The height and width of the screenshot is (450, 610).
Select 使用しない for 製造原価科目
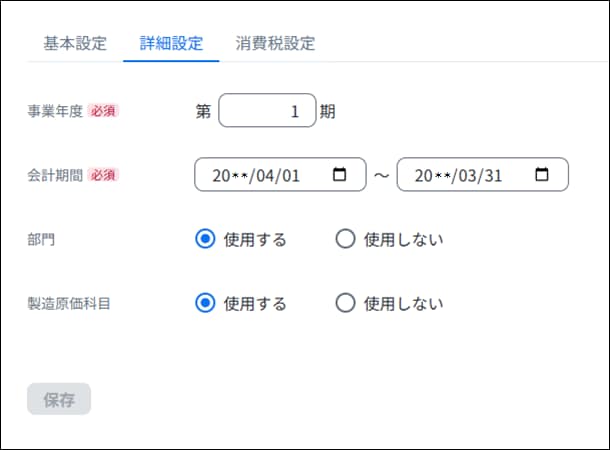[346, 303]
